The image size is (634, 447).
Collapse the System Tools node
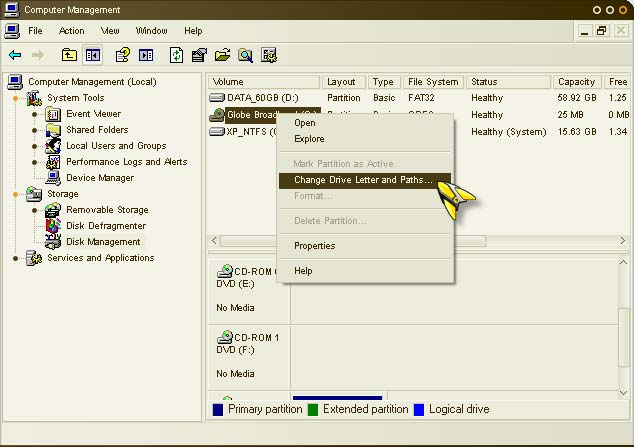point(17,98)
